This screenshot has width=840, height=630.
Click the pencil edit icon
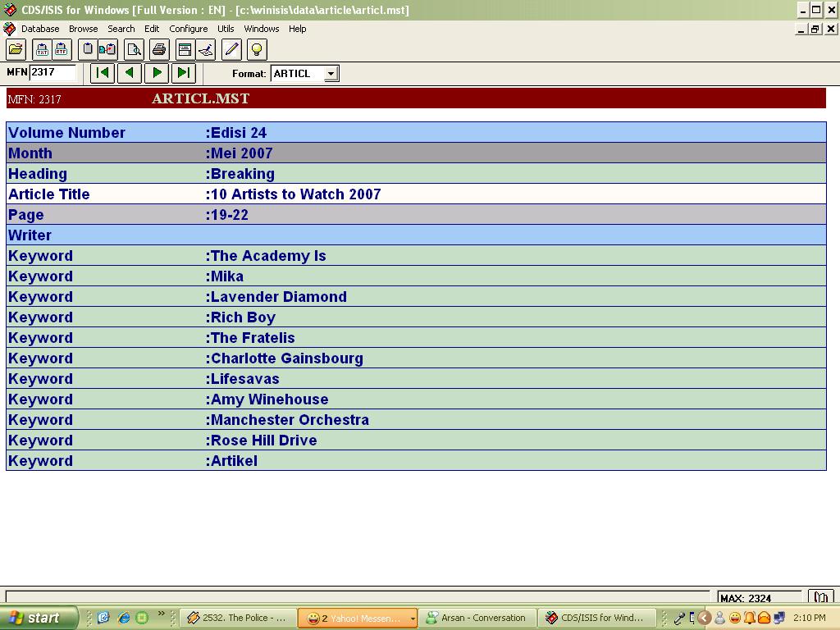(231, 50)
